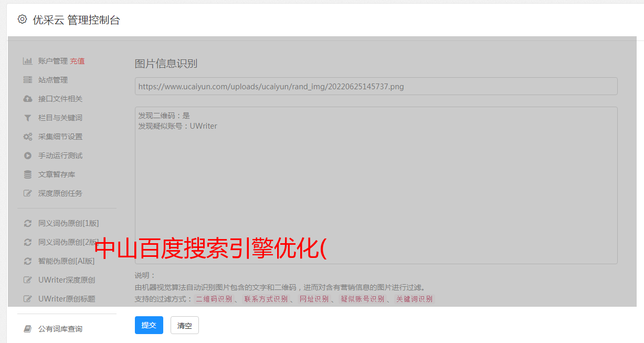Click the 网址识别 filter tag
Viewport: 644px width, 343px height.
tap(314, 299)
